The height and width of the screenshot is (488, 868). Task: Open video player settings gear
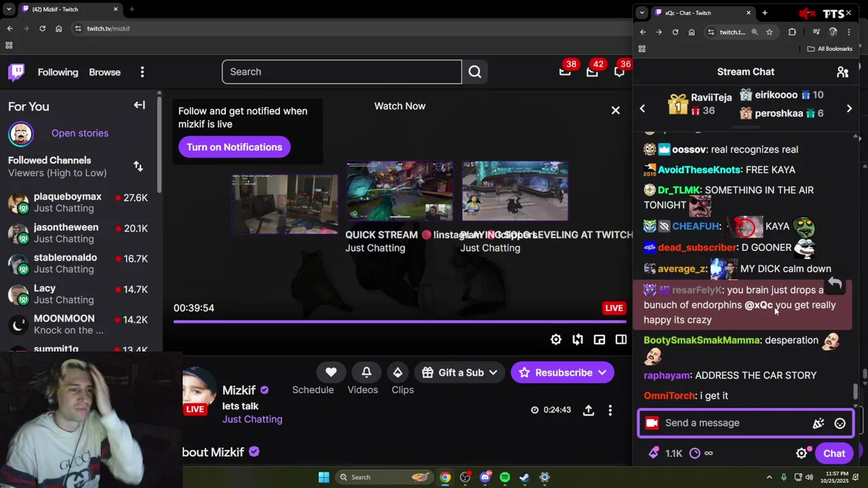click(x=556, y=340)
